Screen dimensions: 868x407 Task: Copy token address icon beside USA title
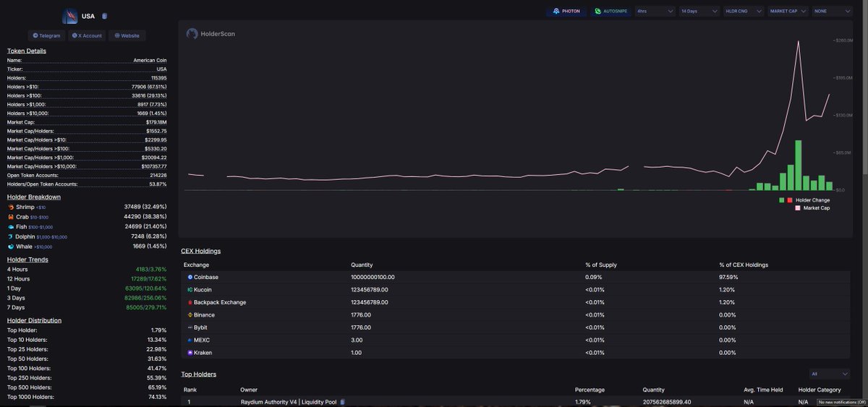[105, 16]
